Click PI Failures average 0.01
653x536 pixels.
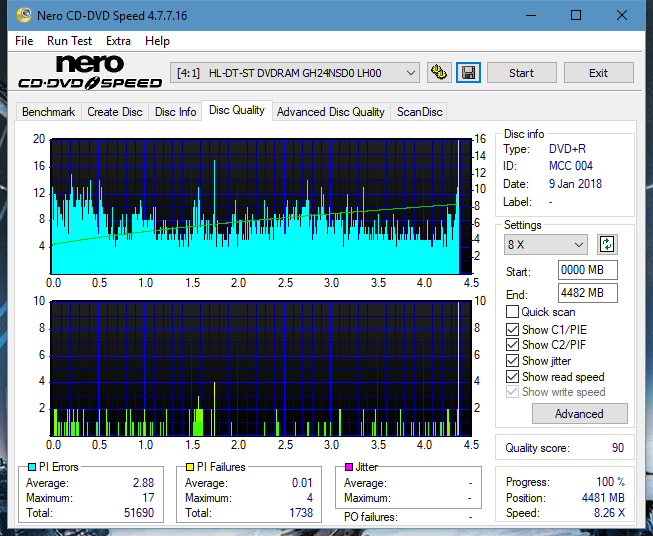(x=302, y=483)
